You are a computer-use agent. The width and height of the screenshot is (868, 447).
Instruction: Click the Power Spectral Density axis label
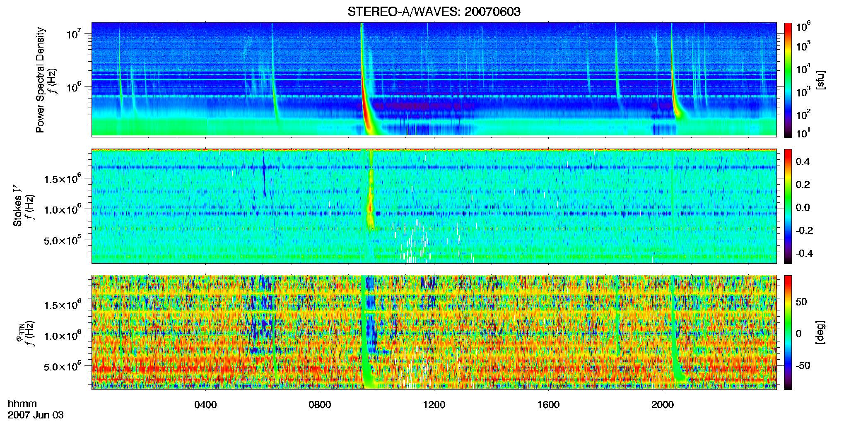coord(40,80)
